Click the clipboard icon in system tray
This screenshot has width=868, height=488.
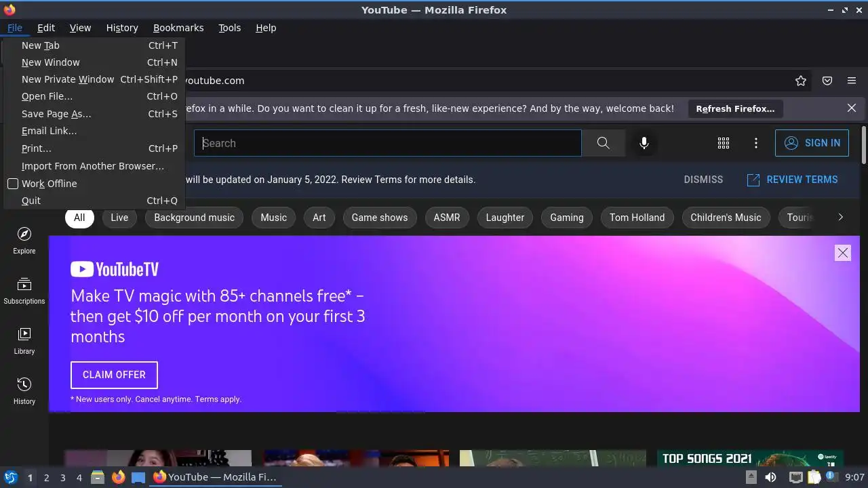point(814,477)
